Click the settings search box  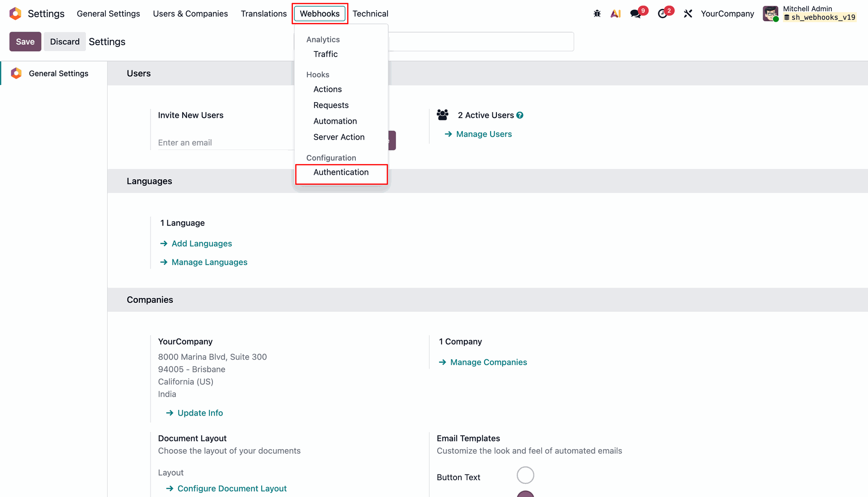tap(481, 42)
